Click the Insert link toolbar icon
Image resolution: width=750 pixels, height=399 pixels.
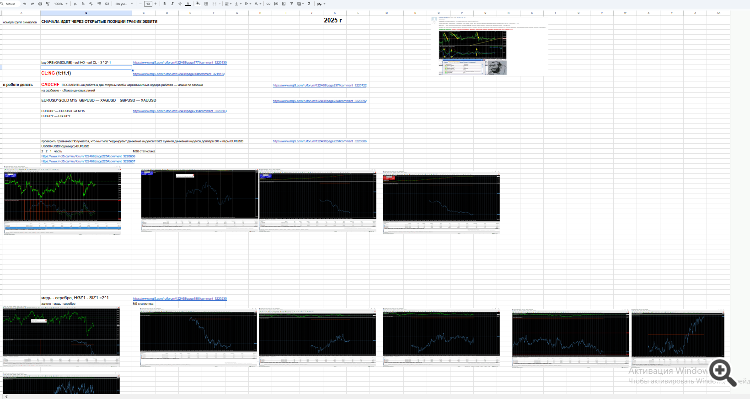pyautogui.click(x=268, y=3)
